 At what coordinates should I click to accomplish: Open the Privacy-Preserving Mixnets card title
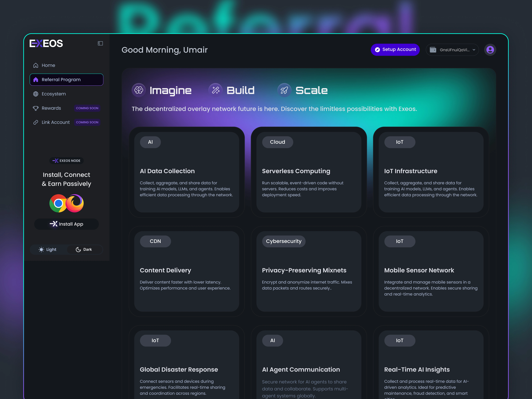click(304, 270)
